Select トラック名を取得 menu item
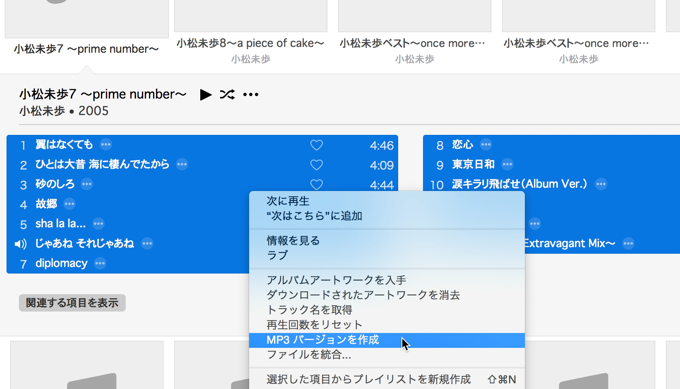680x389 pixels. click(x=387, y=310)
